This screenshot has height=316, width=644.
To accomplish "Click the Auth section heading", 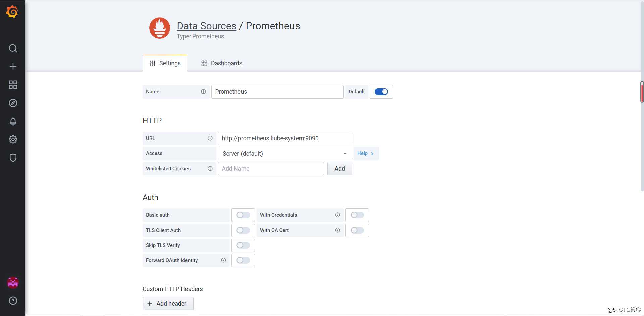I will (150, 197).
